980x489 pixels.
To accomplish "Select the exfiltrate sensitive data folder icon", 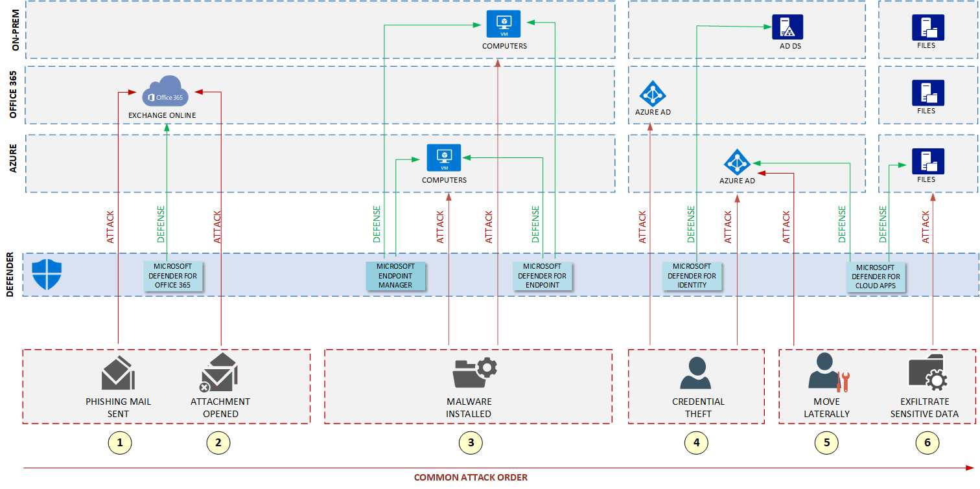I will click(929, 372).
